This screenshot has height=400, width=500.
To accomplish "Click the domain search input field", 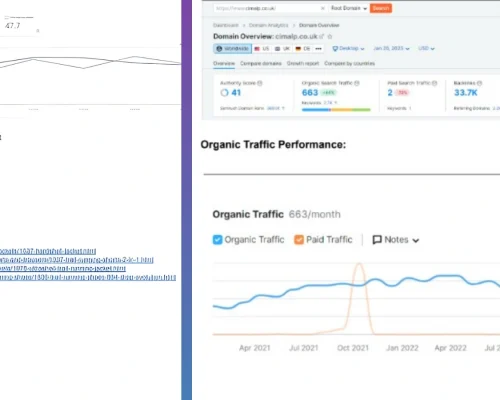I will pyautogui.click(x=270, y=8).
